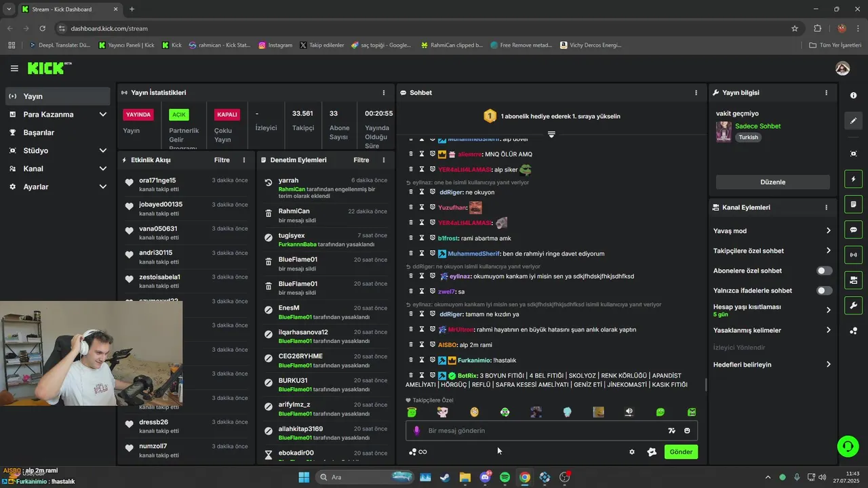868x488 pixels.
Task: Click the browser address bar
Action: (424, 28)
